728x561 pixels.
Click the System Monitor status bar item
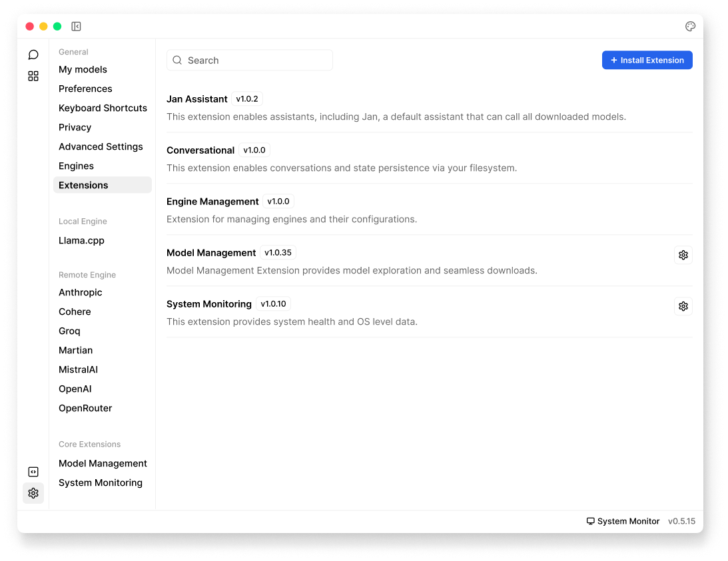(623, 521)
